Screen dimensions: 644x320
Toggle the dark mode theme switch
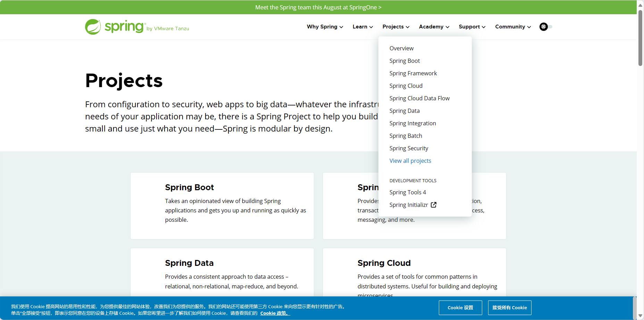point(546,27)
